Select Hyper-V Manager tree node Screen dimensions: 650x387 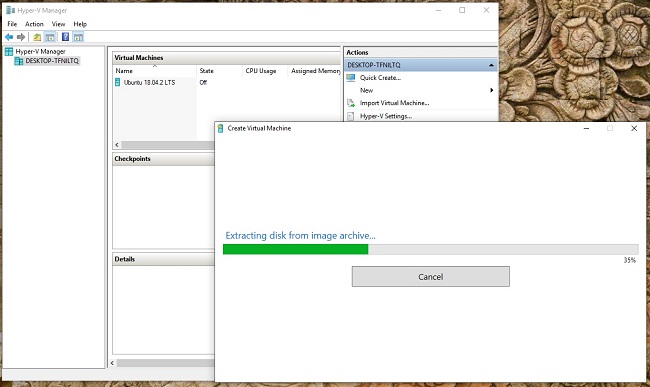click(40, 51)
